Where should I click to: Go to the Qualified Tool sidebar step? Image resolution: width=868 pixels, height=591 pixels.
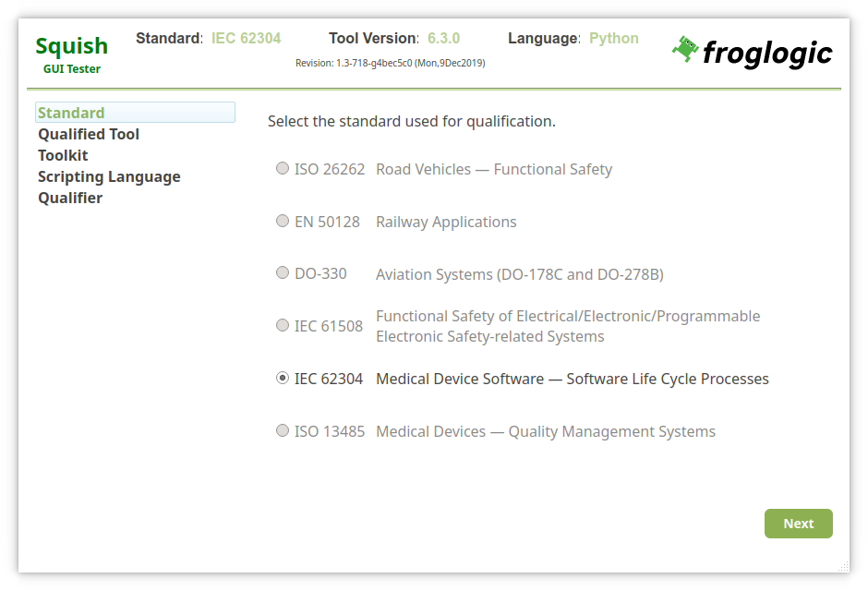tap(89, 134)
